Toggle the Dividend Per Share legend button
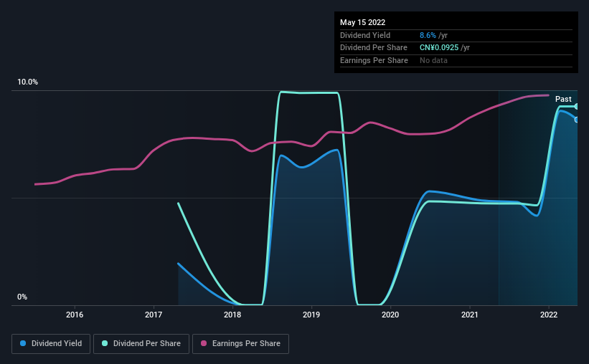Image resolution: width=589 pixels, height=364 pixels. tap(141, 344)
